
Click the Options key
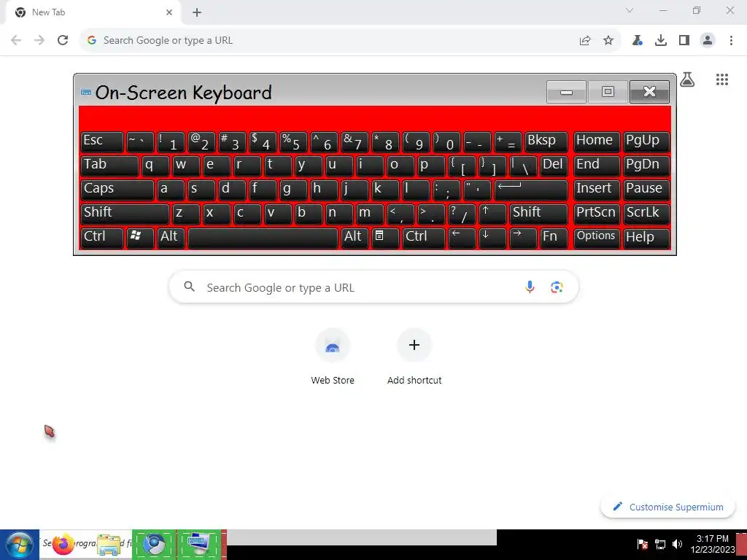(x=597, y=238)
